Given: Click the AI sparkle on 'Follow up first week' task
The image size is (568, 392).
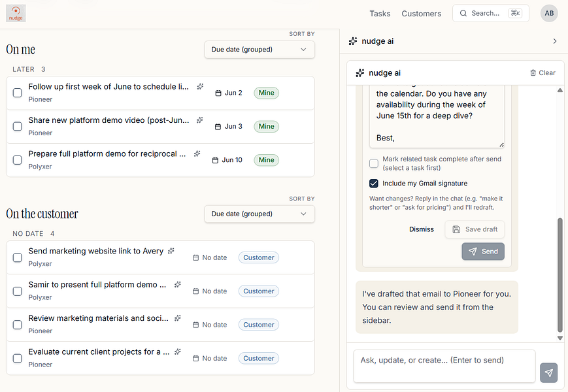Looking at the screenshot, I should (200, 86).
